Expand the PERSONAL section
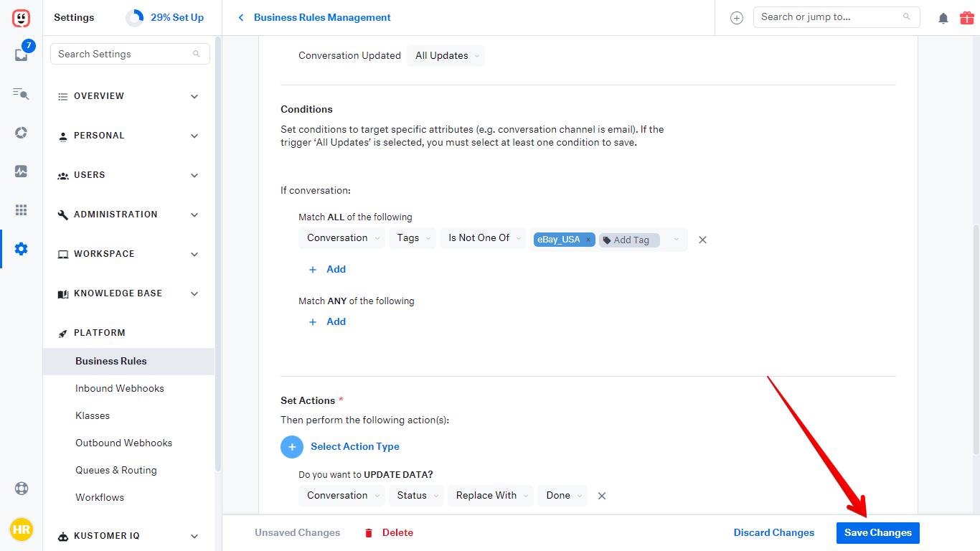Screen dimensions: 980x551 (x=128, y=136)
